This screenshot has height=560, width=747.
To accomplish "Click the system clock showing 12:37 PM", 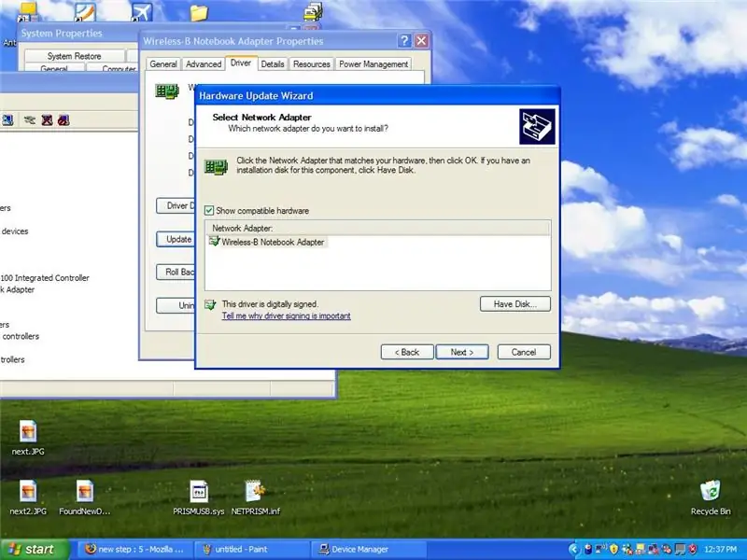I will pyautogui.click(x=720, y=549).
